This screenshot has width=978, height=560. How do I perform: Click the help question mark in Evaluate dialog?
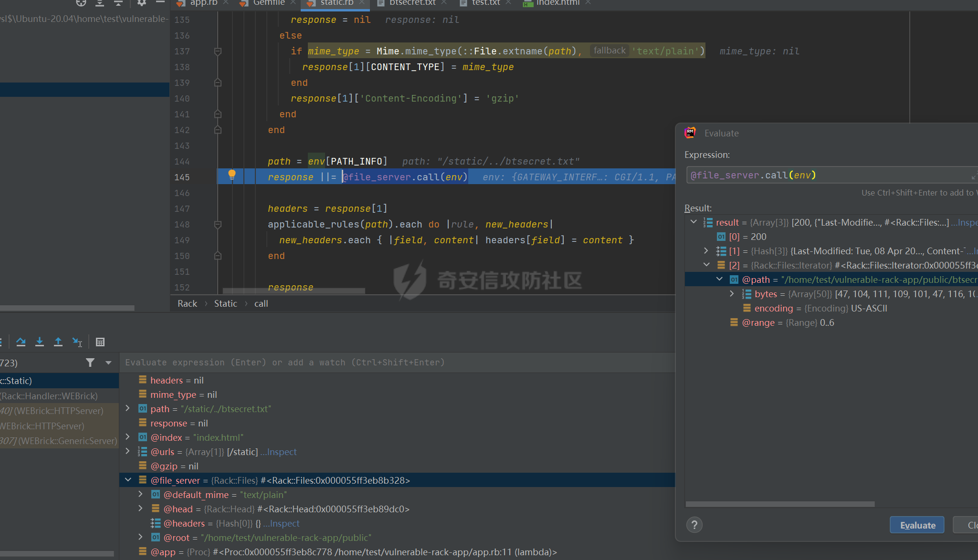[x=694, y=525]
